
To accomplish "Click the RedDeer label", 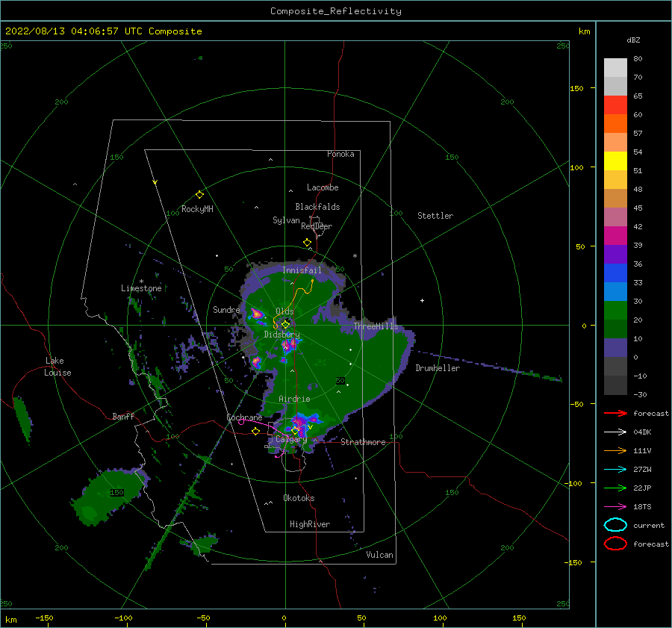I will 317,226.
